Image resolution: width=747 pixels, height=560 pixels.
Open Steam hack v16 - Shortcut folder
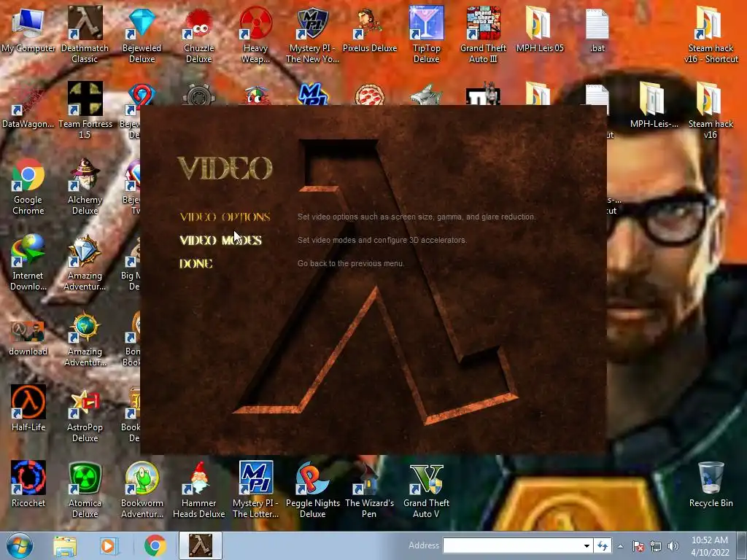click(711, 34)
